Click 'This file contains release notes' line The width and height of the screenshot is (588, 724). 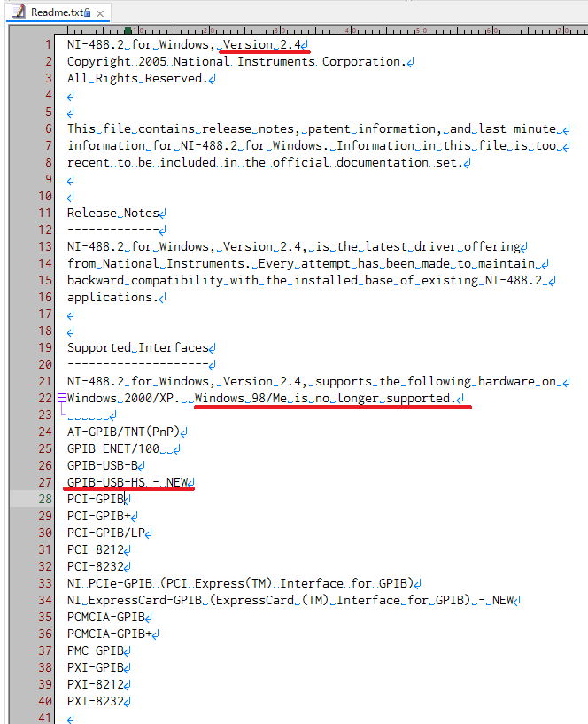tap(314, 128)
